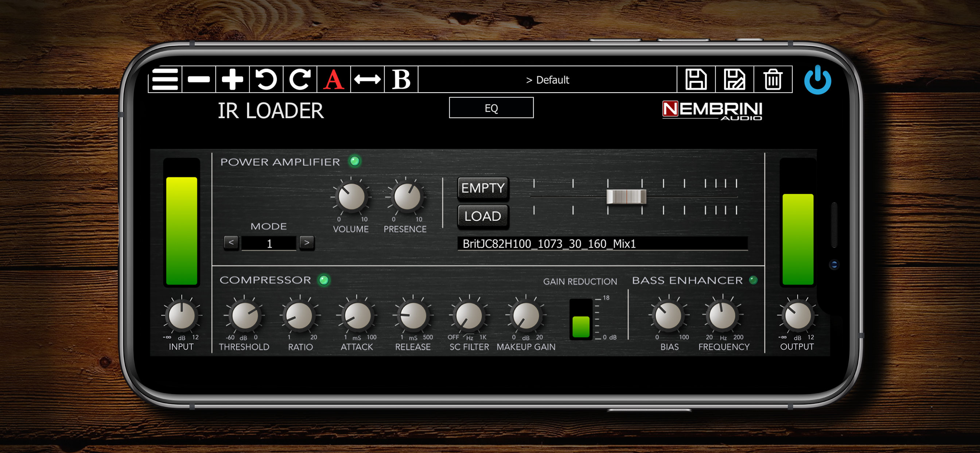Toggle Bass Enhancer on/off LED
The width and height of the screenshot is (980, 453).
pyautogui.click(x=753, y=280)
